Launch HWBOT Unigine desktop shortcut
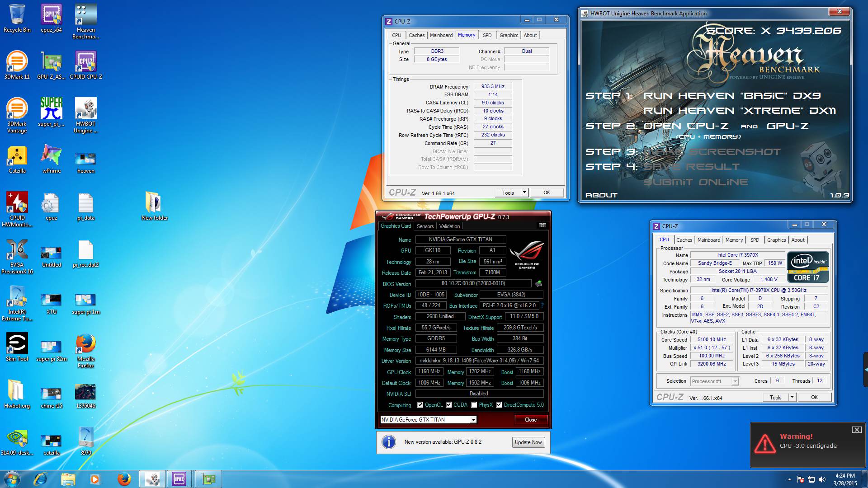This screenshot has height=488, width=868. coord(86,115)
